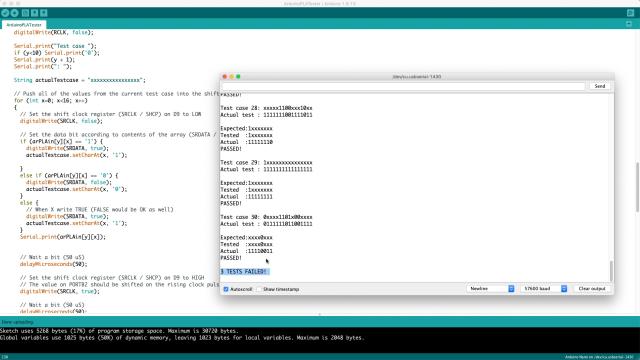Screen dimensions: 640x360
Task: Open Serial Monitor magnifier icon in toolbar
Action: point(631,13)
